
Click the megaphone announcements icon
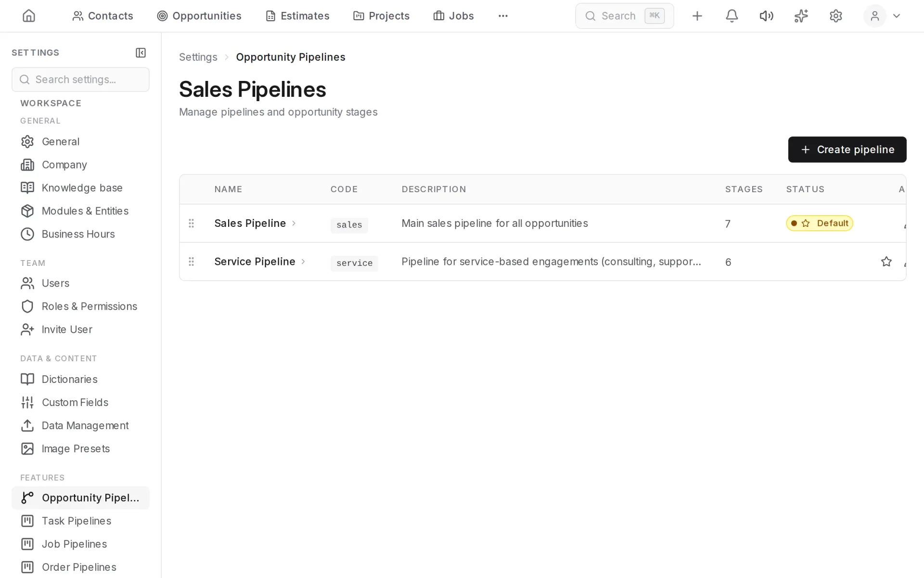pyautogui.click(x=766, y=16)
